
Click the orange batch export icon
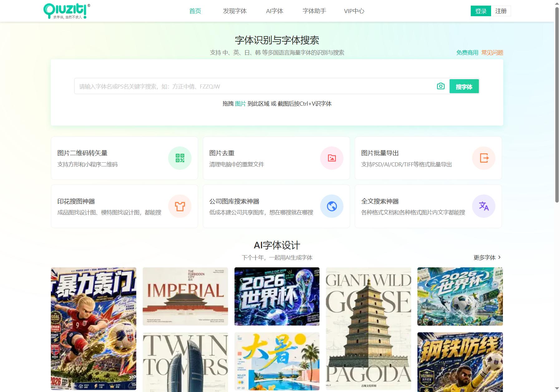tap(484, 158)
